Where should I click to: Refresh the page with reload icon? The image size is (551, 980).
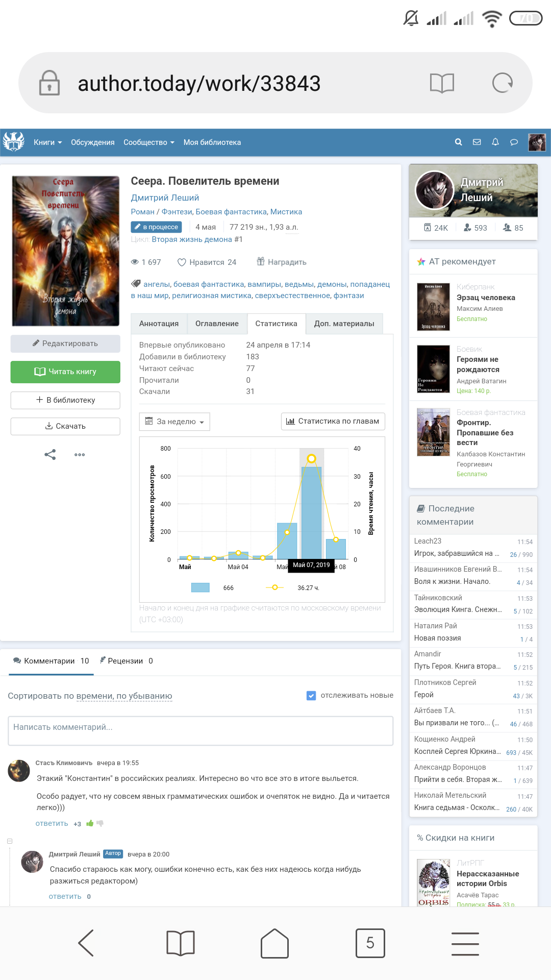click(x=502, y=83)
